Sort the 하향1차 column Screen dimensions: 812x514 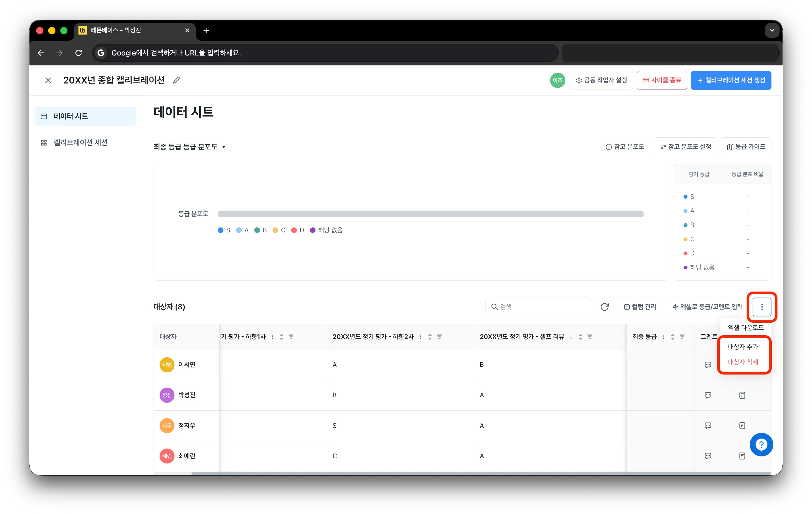point(281,337)
